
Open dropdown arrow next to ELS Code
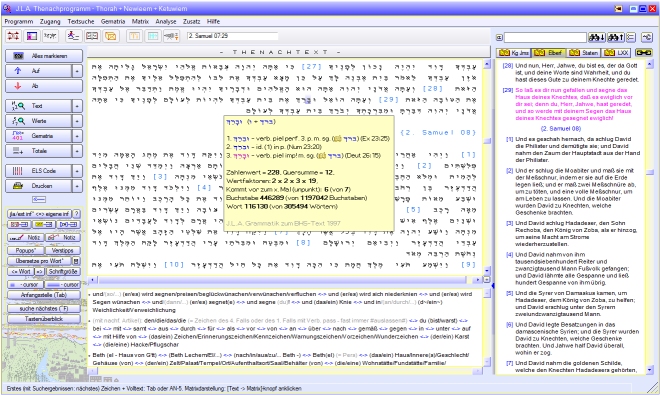[77, 171]
